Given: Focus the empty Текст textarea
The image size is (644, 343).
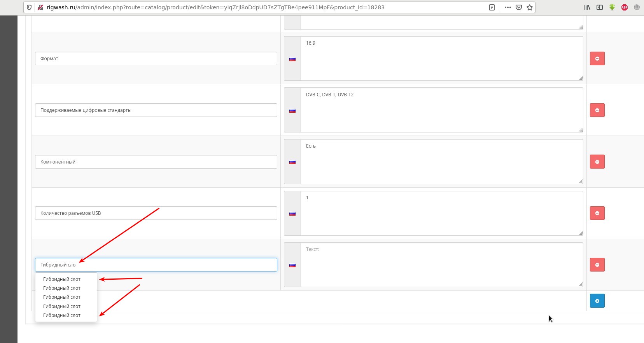Looking at the screenshot, I should [441, 265].
